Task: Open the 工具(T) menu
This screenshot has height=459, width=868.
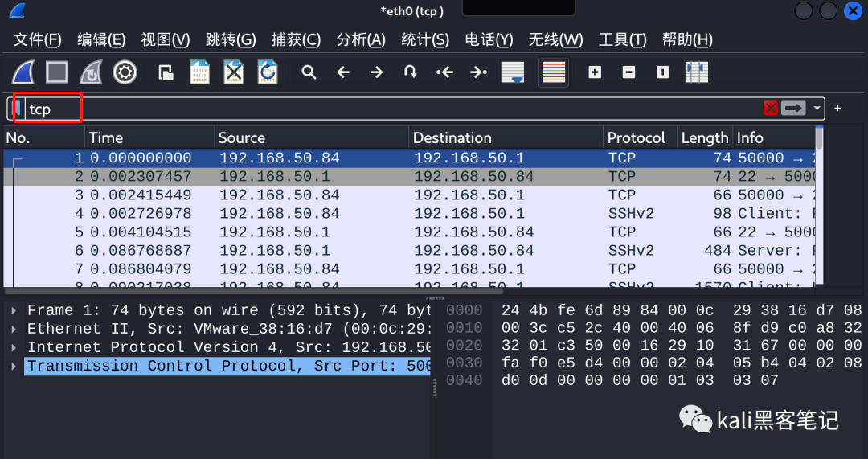Action: coord(622,40)
